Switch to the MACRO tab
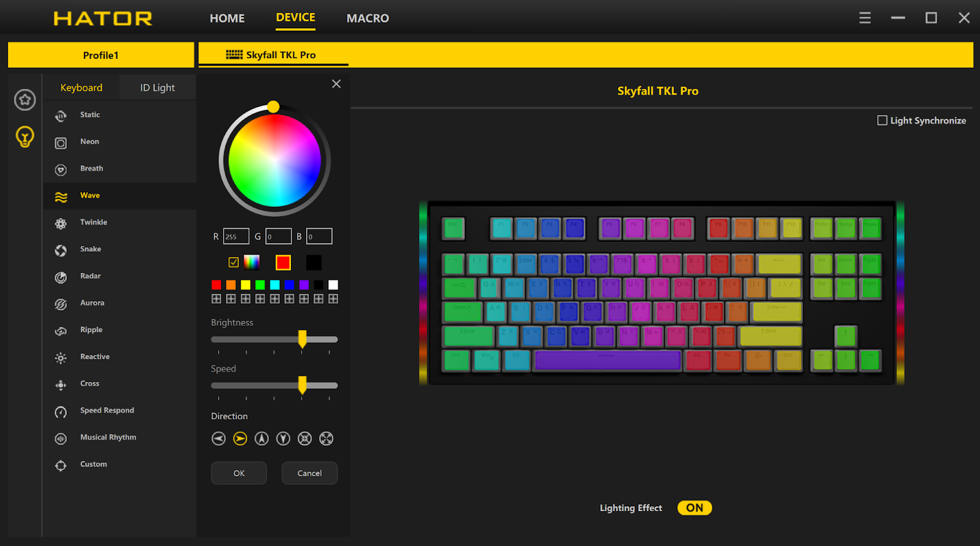 (367, 18)
